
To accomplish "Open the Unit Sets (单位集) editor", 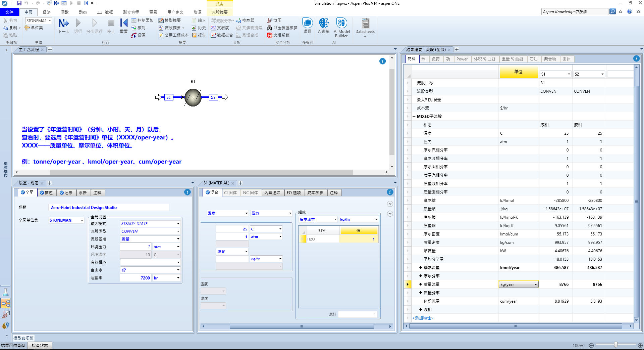I will (x=34, y=28).
